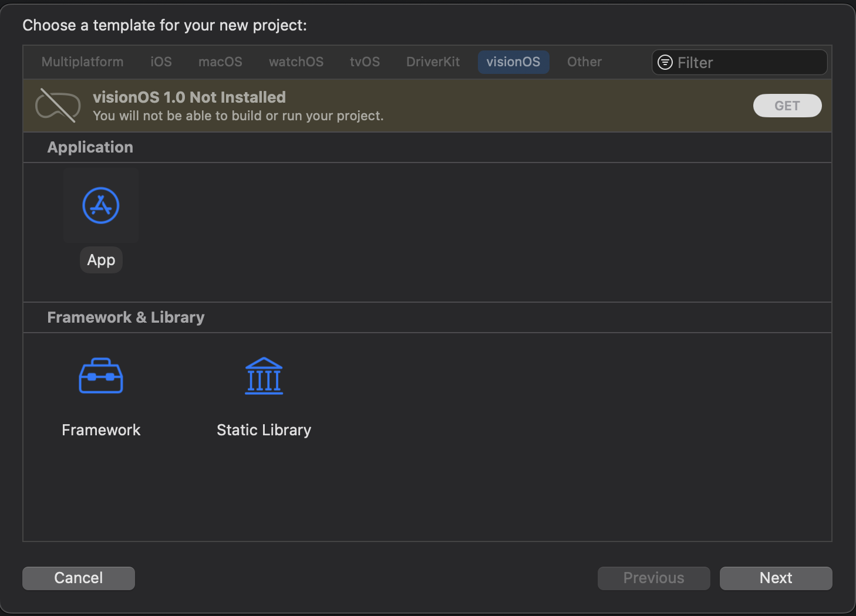Select the Framework toolbox icon
This screenshot has width=856, height=616.
coord(101,375)
